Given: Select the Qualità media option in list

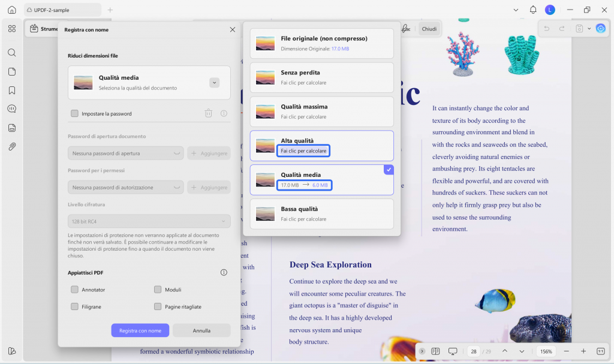Looking at the screenshot, I should pos(321,180).
